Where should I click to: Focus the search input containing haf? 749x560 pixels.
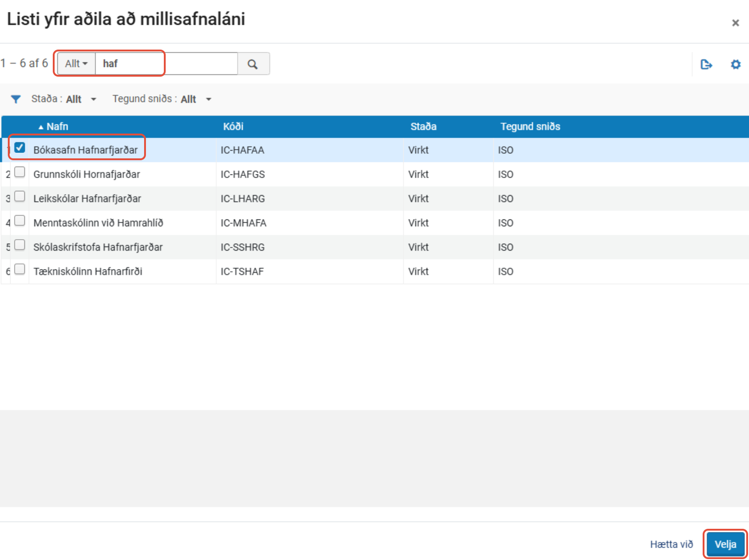pos(166,64)
